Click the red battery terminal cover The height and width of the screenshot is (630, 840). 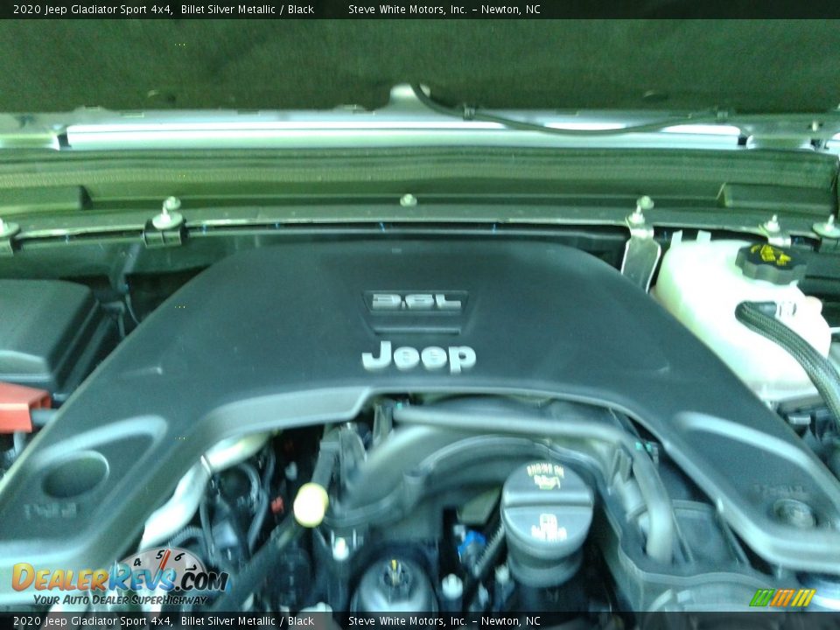tap(21, 405)
